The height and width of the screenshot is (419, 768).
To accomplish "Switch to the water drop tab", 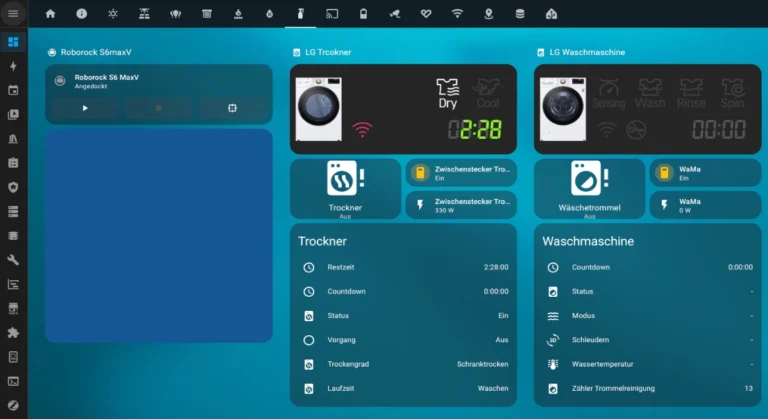I will point(269,14).
